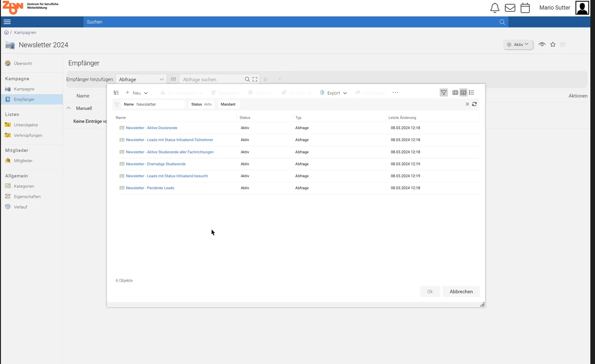Open the Export dropdown
This screenshot has height=364, width=595.
(334, 93)
